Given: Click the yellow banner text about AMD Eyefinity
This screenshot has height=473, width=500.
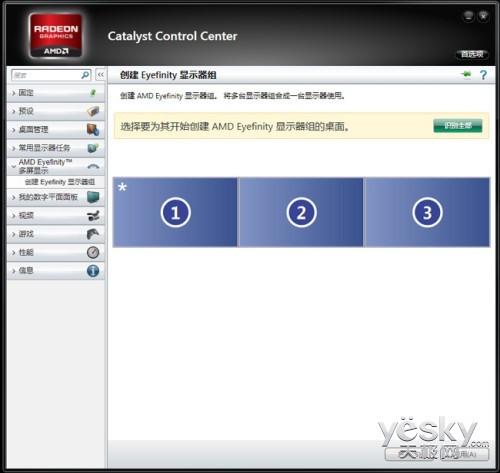Looking at the screenshot, I should pos(235,126).
